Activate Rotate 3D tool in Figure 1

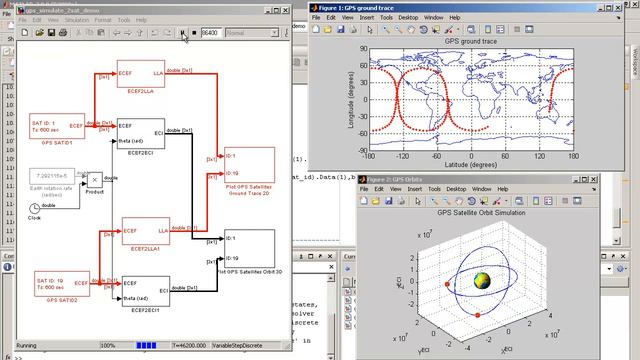pyautogui.click(x=423, y=29)
